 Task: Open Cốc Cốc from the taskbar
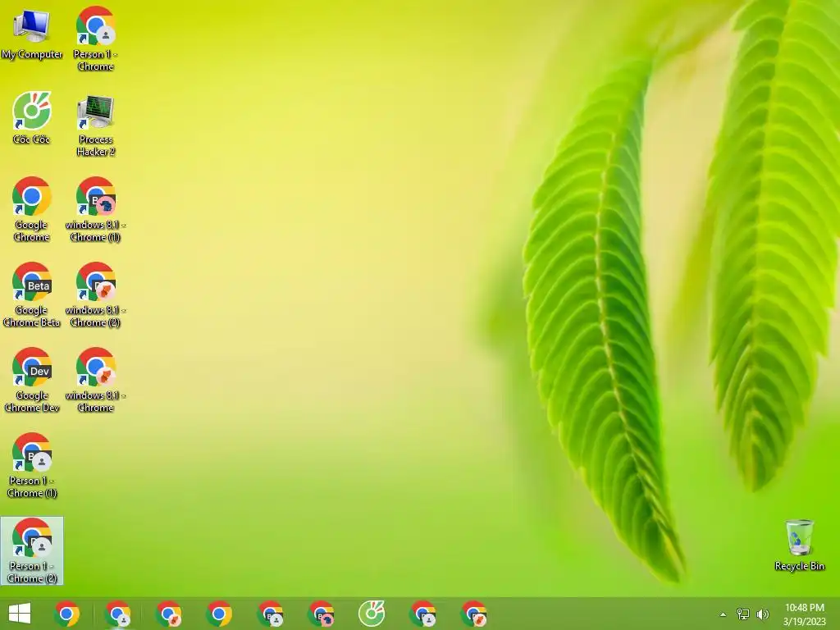click(372, 614)
